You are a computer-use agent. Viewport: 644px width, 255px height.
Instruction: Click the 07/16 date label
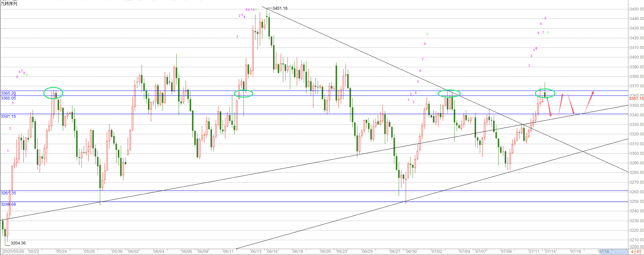coord(576,251)
